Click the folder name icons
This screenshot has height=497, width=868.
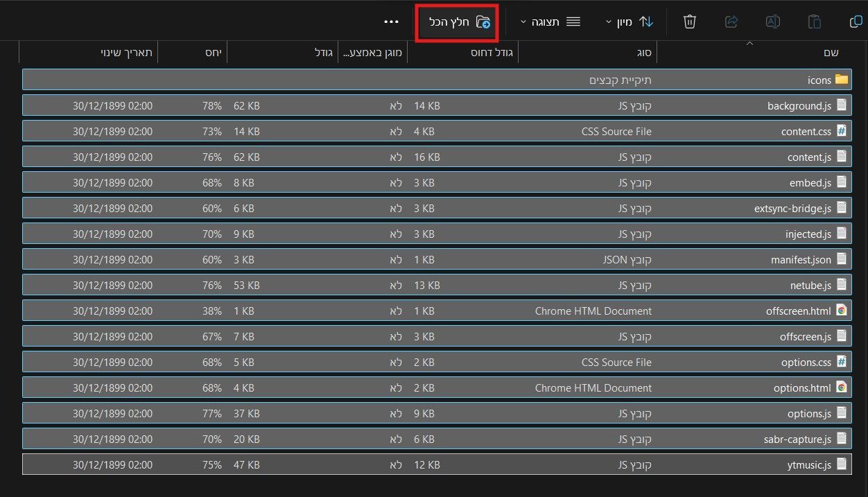pyautogui.click(x=819, y=80)
